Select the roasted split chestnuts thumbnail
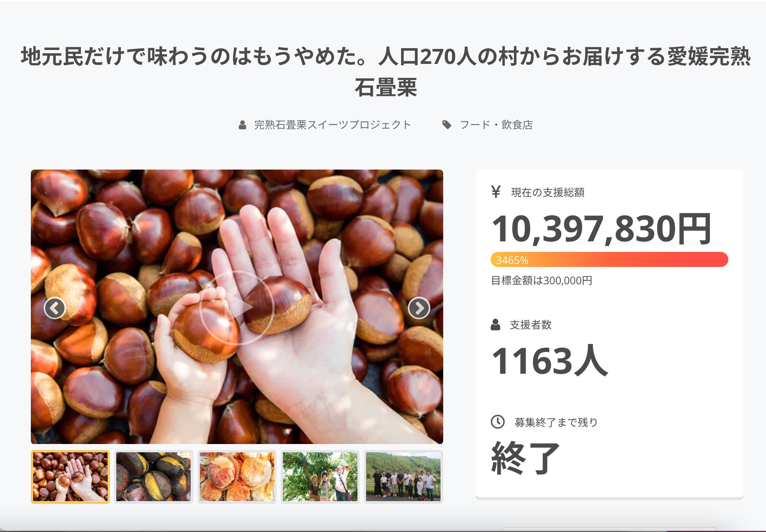Screen dimensions: 766x532 154,477
